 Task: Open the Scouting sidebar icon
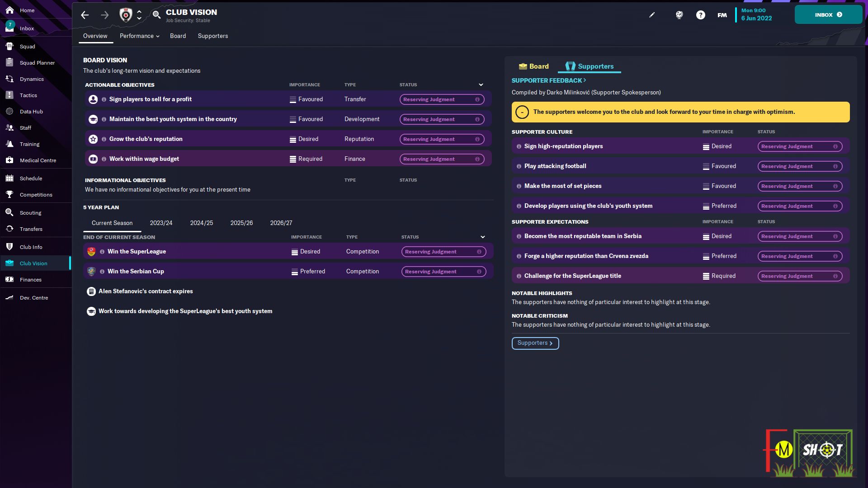click(9, 213)
